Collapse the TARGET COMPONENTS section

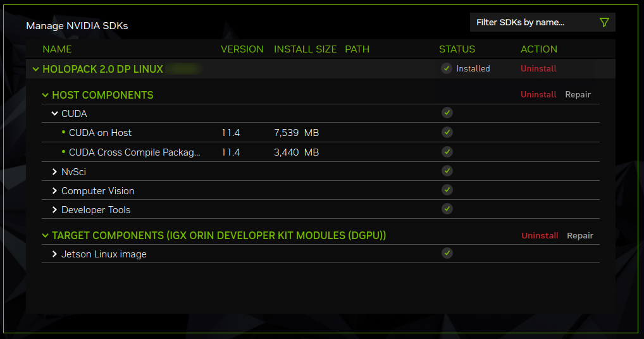point(45,235)
